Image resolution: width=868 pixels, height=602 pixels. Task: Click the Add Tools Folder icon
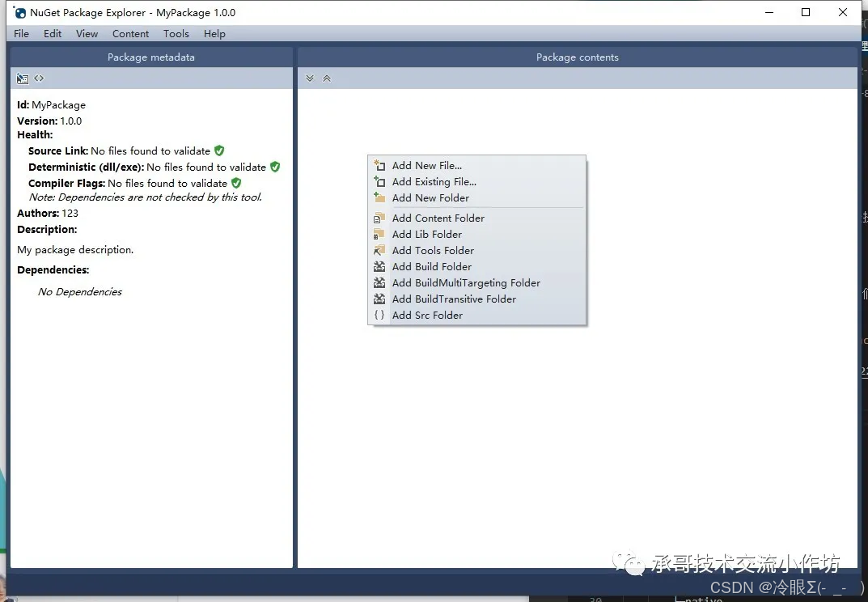point(379,250)
